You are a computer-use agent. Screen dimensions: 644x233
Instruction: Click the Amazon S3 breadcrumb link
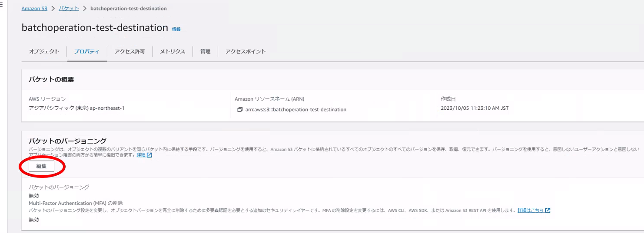pyautogui.click(x=34, y=9)
